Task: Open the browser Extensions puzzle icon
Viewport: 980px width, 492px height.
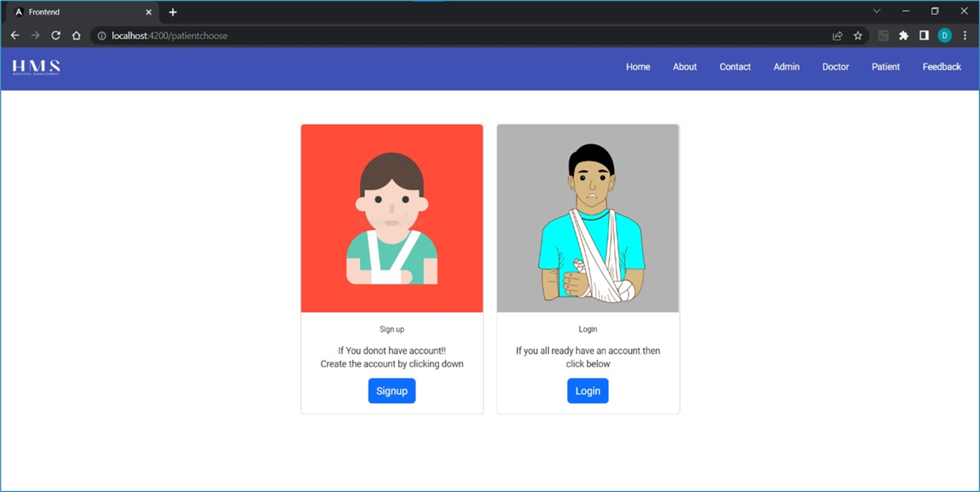Action: pos(904,36)
